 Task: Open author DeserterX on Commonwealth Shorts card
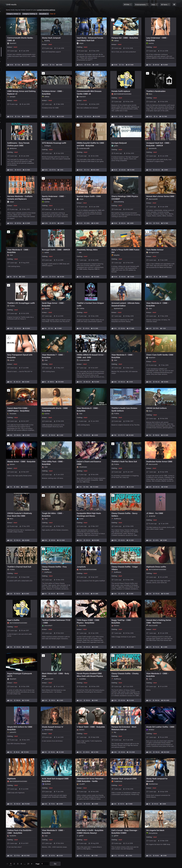(13, 43)
